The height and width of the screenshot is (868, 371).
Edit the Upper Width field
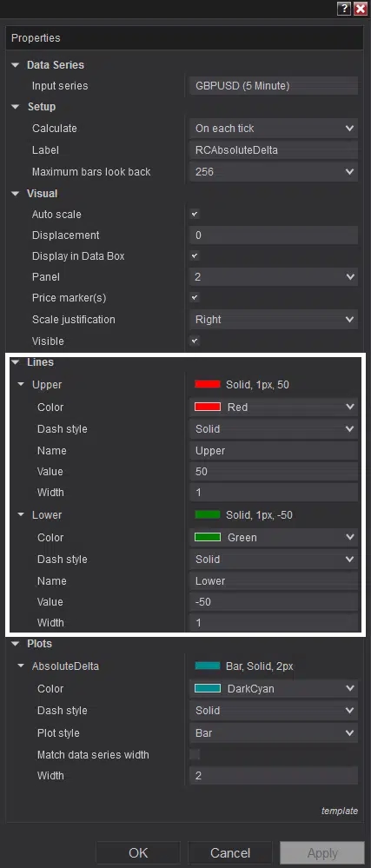274,492
